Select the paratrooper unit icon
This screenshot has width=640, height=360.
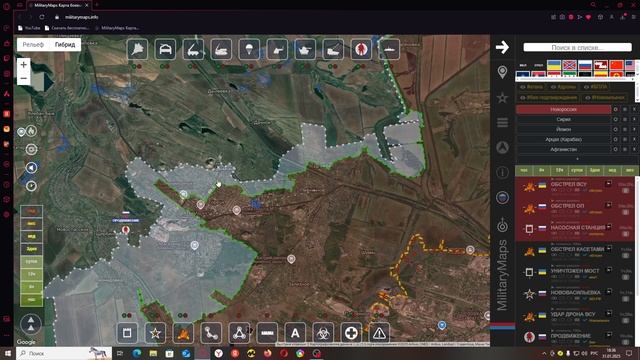tap(249, 49)
